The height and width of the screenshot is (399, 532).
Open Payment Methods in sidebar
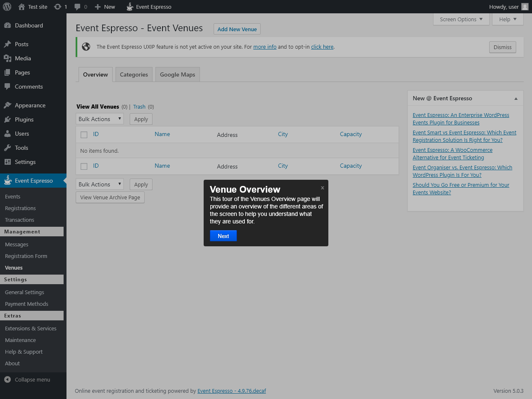(27, 304)
